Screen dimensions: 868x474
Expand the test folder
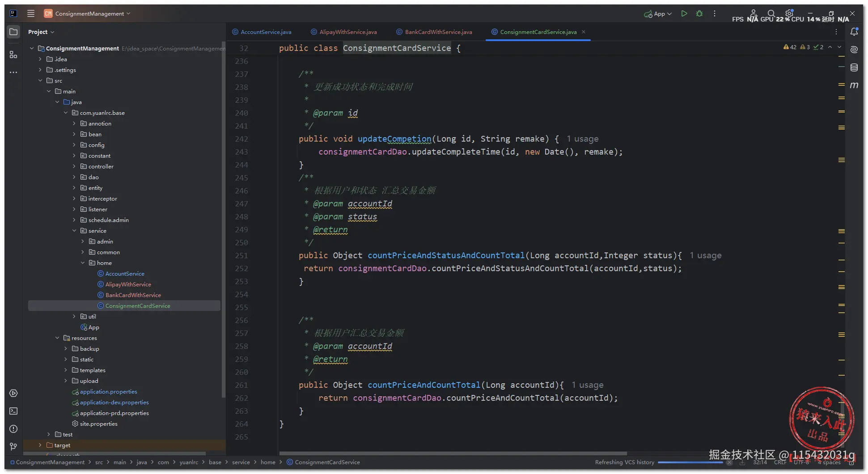[x=49, y=434]
